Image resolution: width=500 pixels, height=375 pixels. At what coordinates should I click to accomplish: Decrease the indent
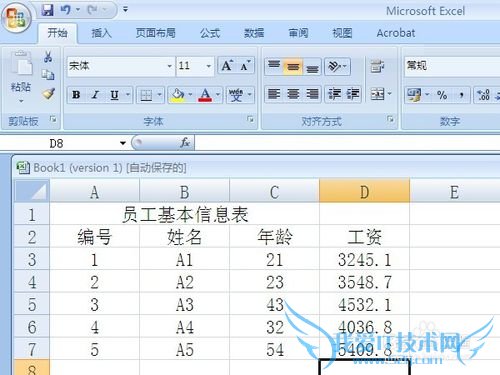tap(334, 94)
